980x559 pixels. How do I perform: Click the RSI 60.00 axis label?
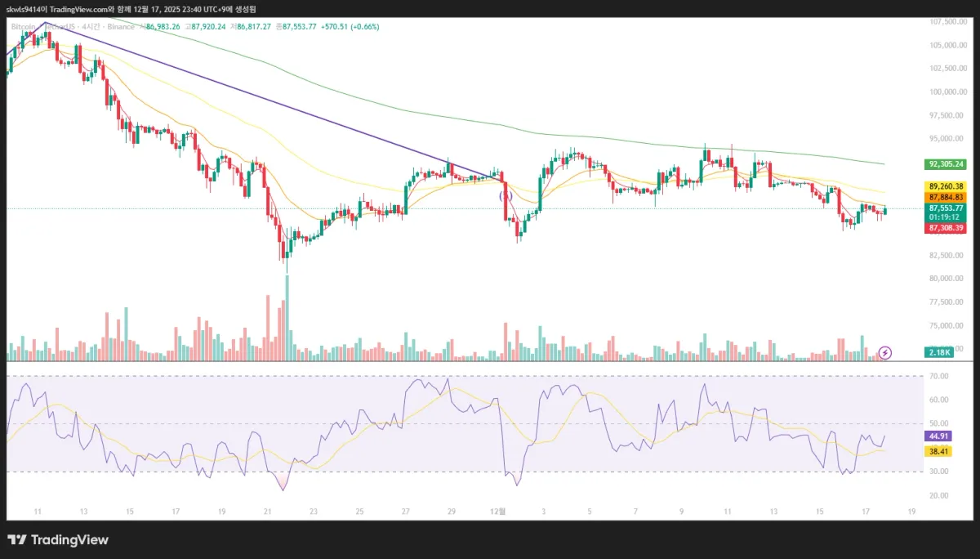point(939,400)
